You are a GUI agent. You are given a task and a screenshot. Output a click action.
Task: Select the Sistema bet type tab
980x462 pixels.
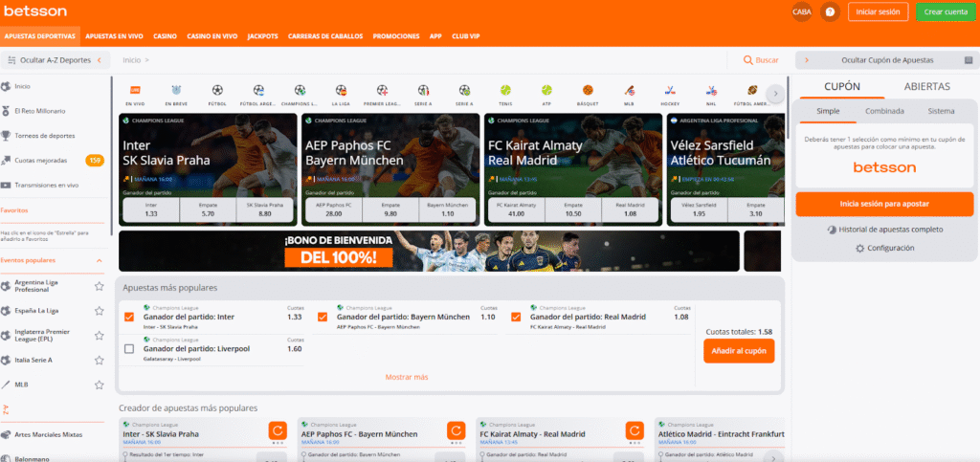click(941, 111)
